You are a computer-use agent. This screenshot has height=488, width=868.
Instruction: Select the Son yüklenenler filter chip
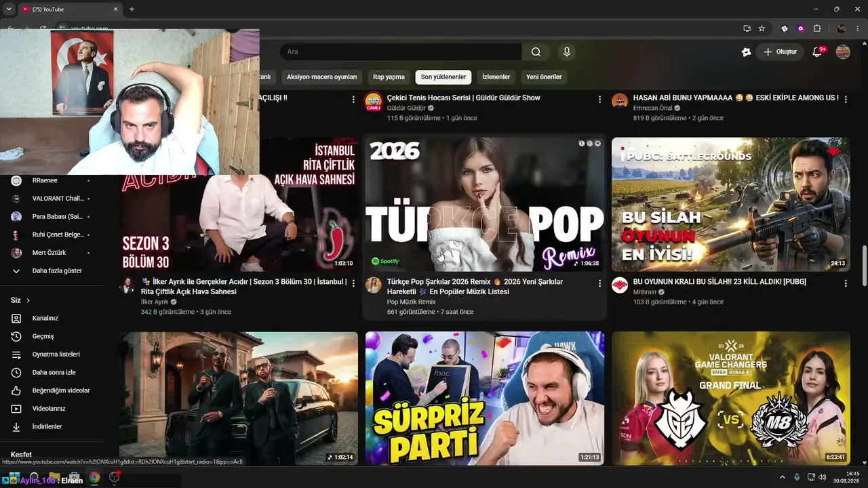(443, 77)
